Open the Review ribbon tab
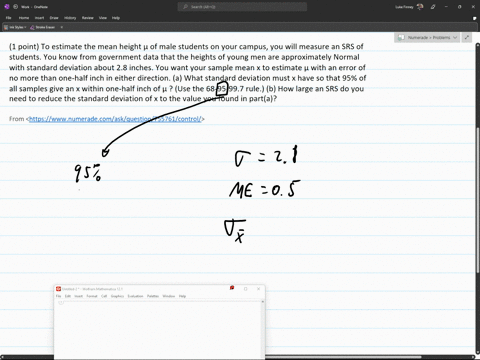 [88, 18]
